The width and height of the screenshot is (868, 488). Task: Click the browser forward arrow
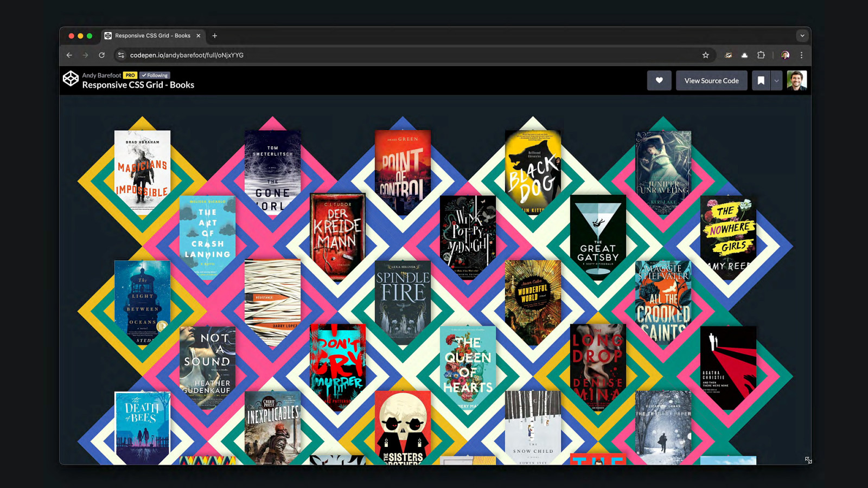pyautogui.click(x=85, y=55)
